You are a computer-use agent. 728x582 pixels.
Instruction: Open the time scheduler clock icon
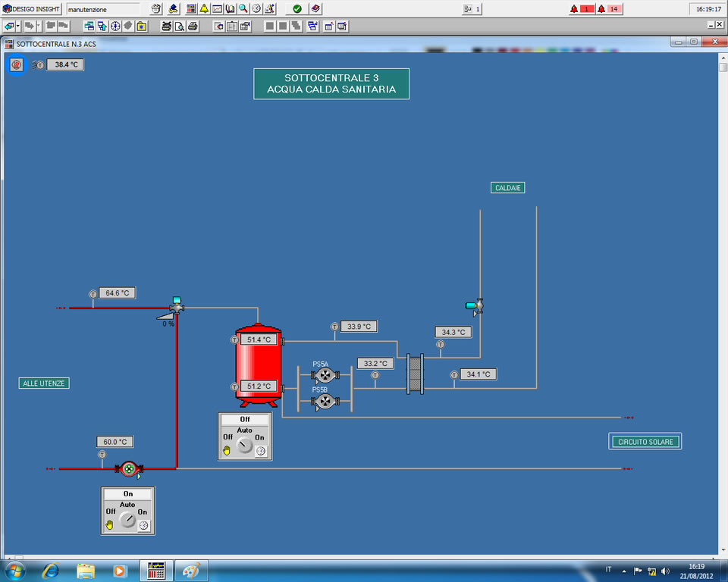[256, 9]
